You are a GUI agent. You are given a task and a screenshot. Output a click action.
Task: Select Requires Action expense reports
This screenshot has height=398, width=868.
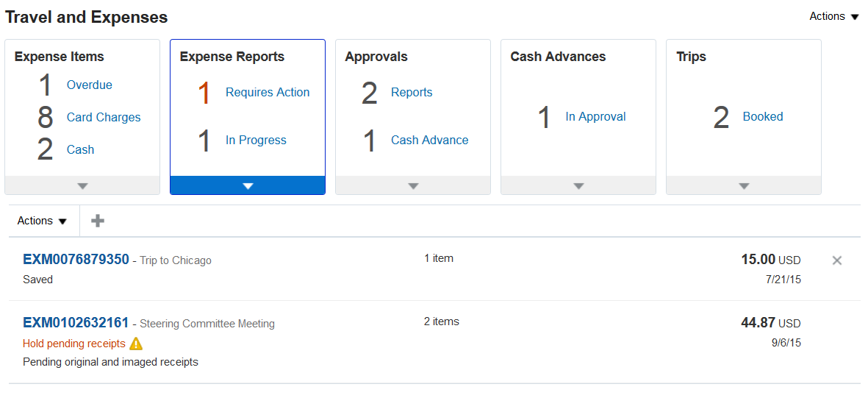coord(268,92)
